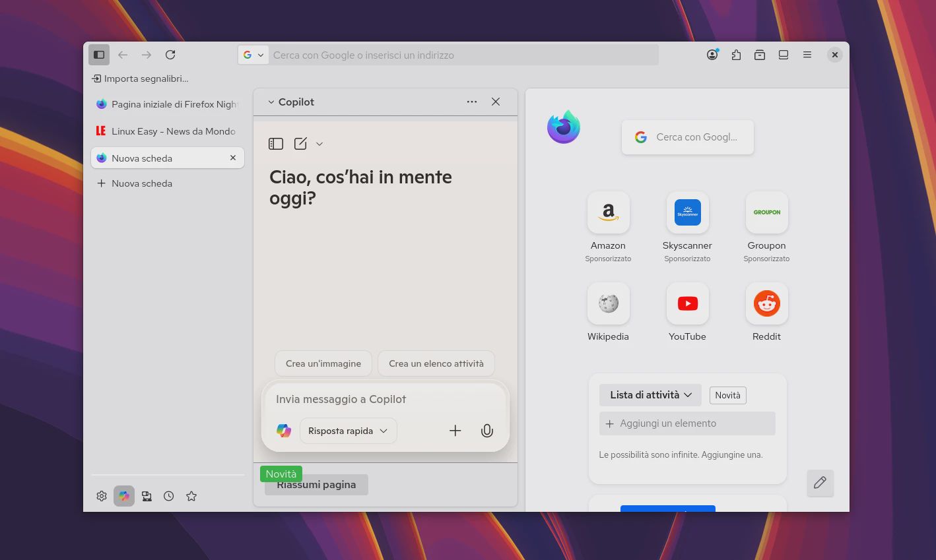Open bookmarks star sidebar icon

pos(191,496)
